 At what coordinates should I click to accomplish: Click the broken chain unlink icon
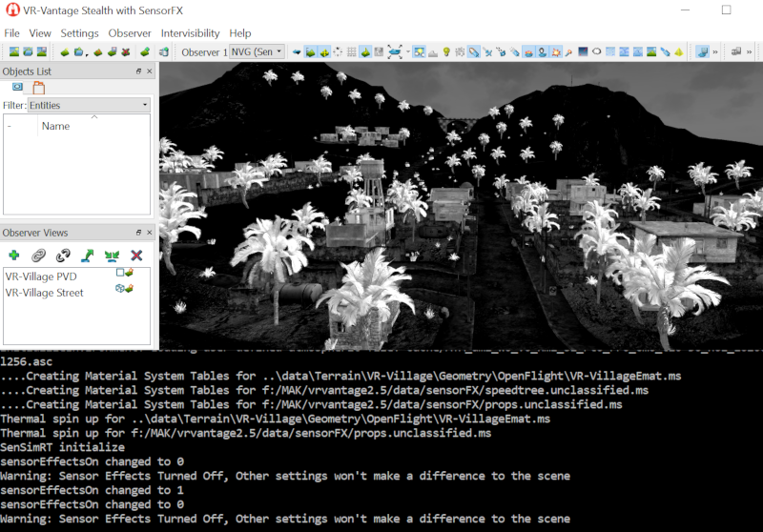tap(63, 255)
